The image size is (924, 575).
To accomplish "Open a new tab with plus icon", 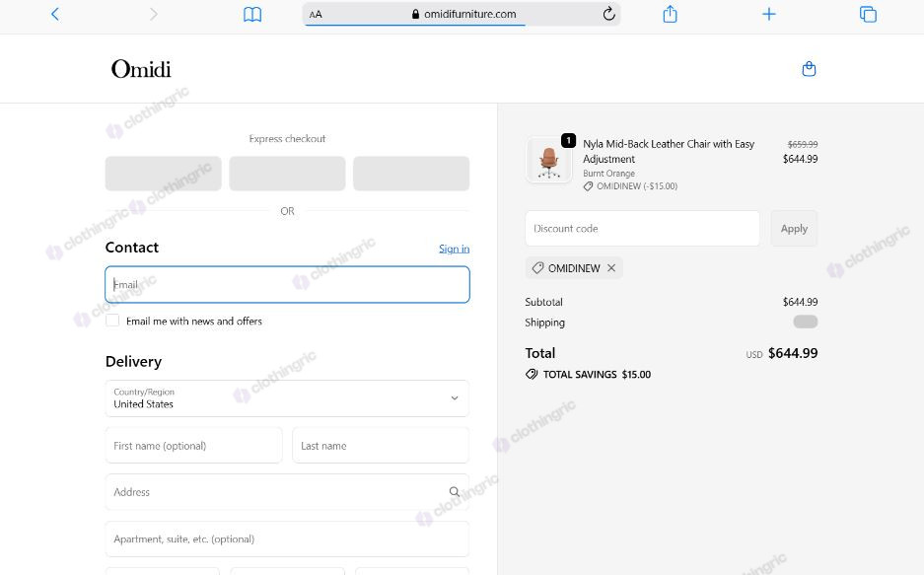I will point(769,14).
